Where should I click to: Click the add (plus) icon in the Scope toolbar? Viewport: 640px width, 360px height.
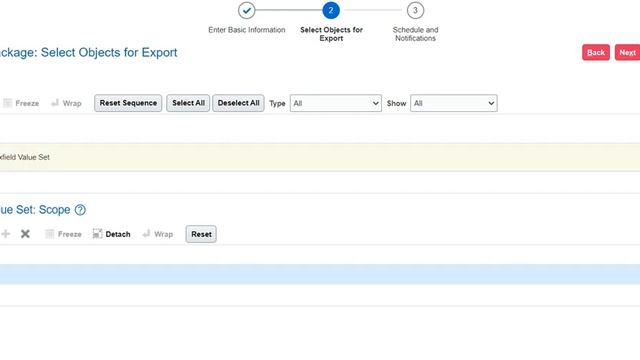[x=6, y=234]
